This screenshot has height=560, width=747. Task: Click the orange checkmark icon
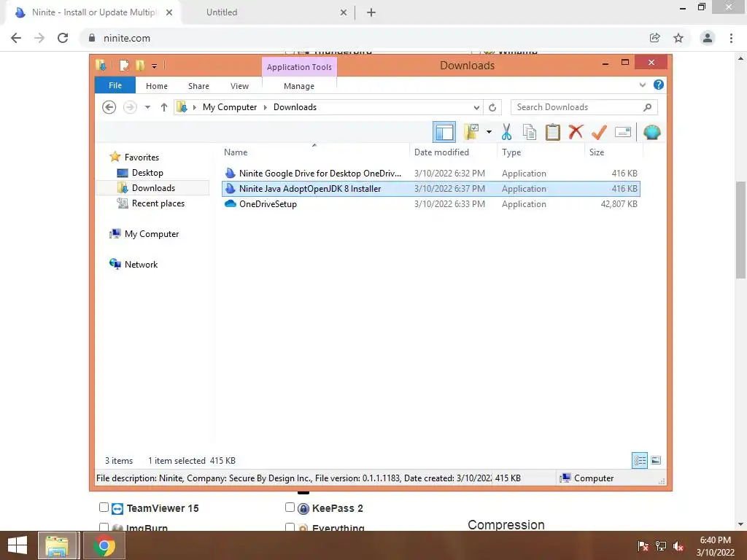[599, 132]
